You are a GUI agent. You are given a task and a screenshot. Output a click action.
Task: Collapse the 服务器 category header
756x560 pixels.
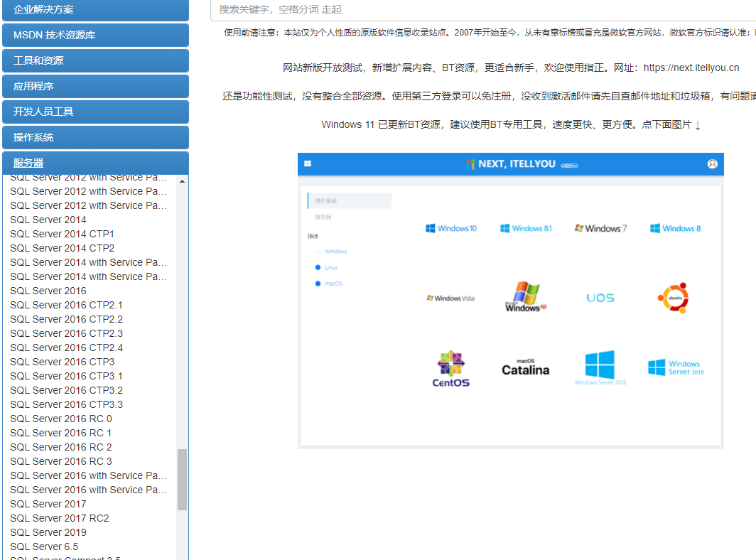(x=95, y=163)
